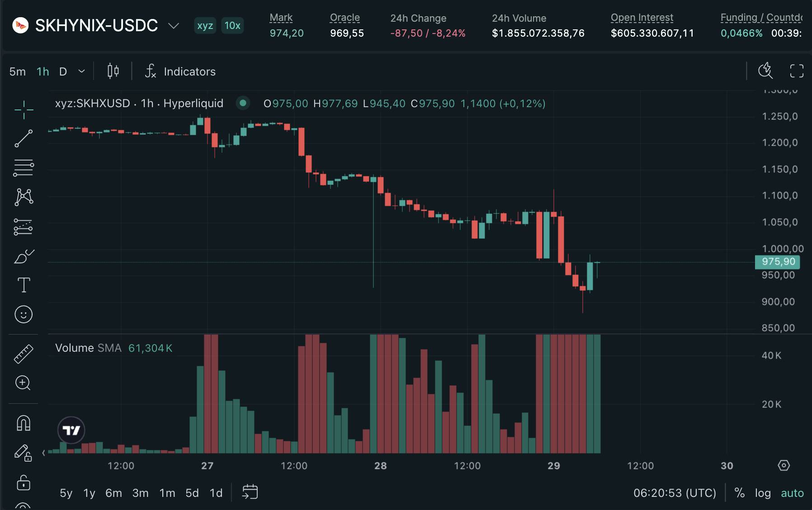This screenshot has width=812, height=510.
Task: Set chart range to 1d
Action: (216, 493)
